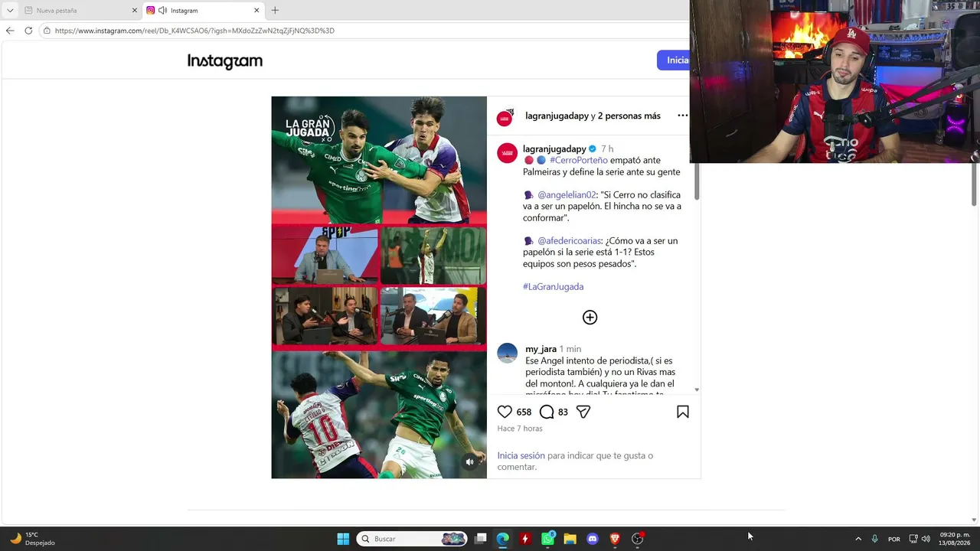The height and width of the screenshot is (551, 980).
Task: Close the Nueva pestaña tab
Action: point(135,11)
